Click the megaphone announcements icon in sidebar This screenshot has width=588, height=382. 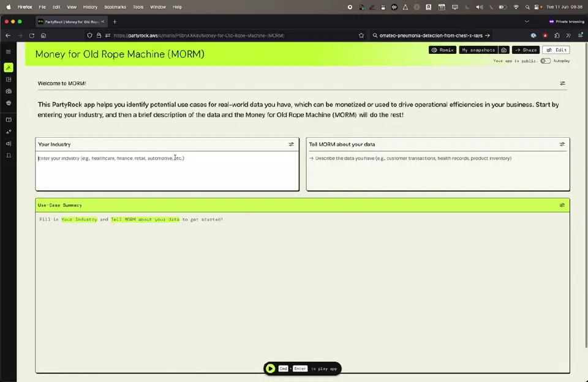point(8,144)
